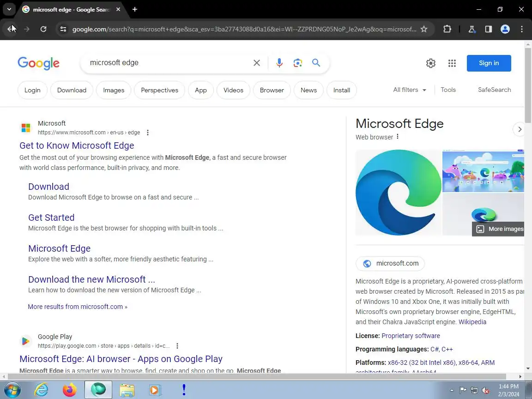Click the muted volume tray icon
Screen dimensions: 532x399
(485, 391)
